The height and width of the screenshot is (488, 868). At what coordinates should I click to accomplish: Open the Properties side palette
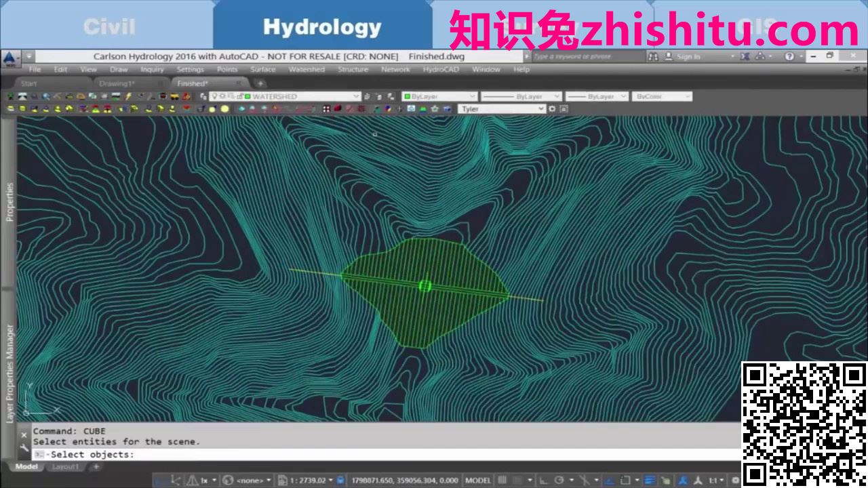click(9, 202)
